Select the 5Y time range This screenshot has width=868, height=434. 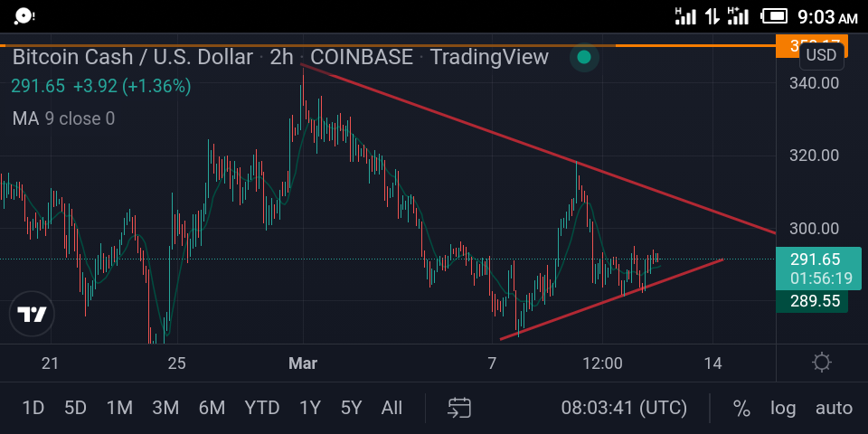352,409
